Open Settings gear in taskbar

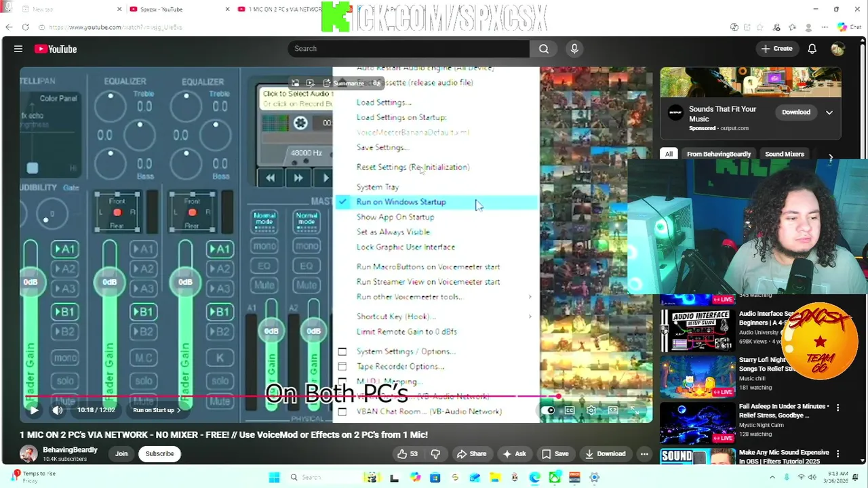click(595, 477)
